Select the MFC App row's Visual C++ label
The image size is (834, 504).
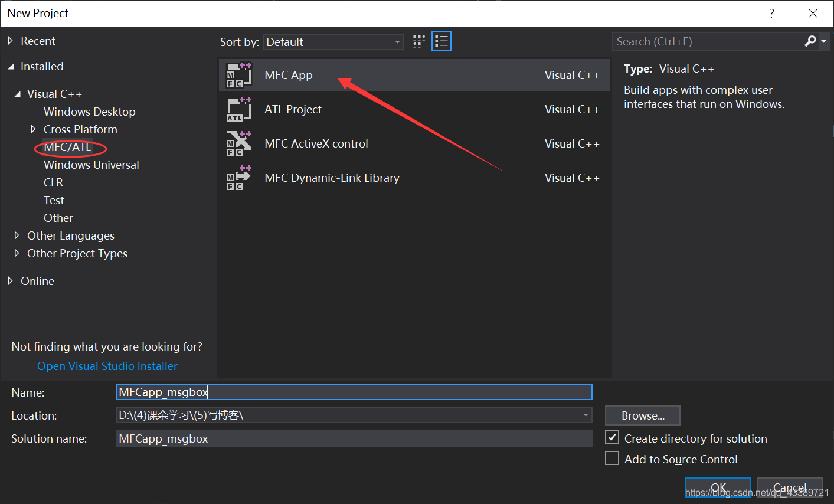coord(572,75)
